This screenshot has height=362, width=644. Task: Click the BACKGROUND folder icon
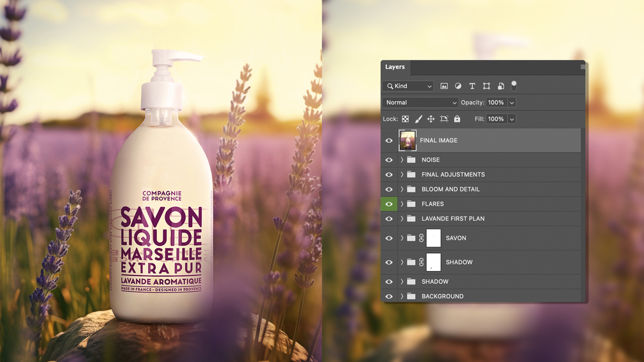(x=411, y=297)
